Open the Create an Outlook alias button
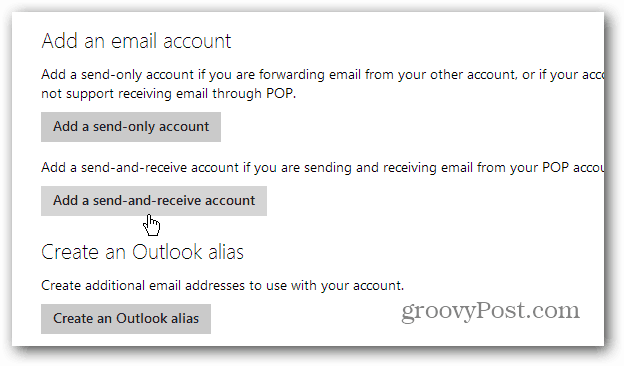624x366 pixels. pos(126,319)
